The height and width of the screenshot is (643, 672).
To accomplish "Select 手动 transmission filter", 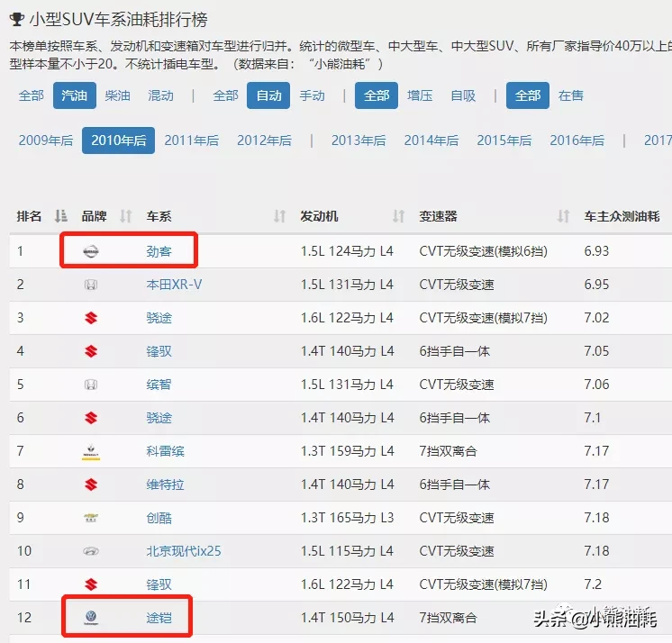I will [x=312, y=95].
